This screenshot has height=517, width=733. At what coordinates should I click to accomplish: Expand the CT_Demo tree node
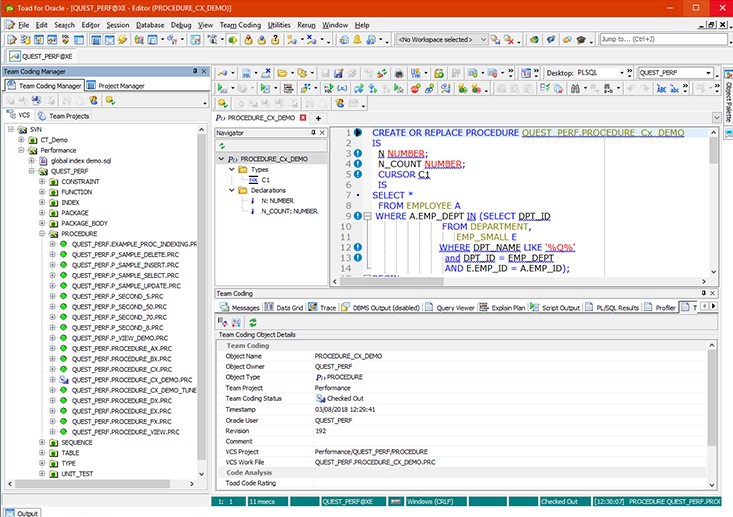(x=21, y=140)
